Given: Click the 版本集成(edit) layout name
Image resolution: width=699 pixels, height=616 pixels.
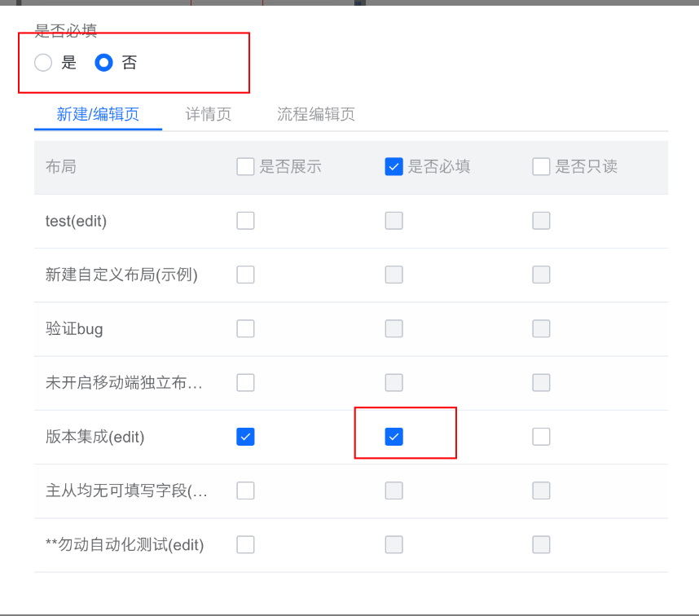Looking at the screenshot, I should tap(95, 437).
